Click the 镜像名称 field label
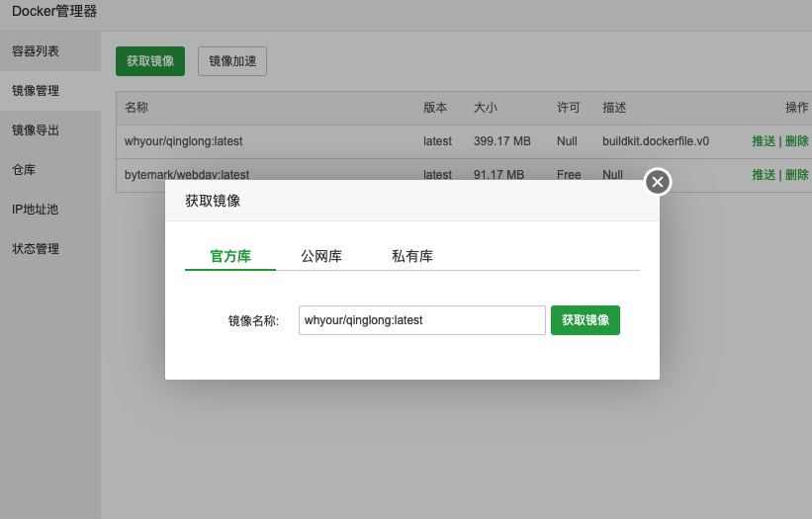812x519 pixels. (x=253, y=321)
